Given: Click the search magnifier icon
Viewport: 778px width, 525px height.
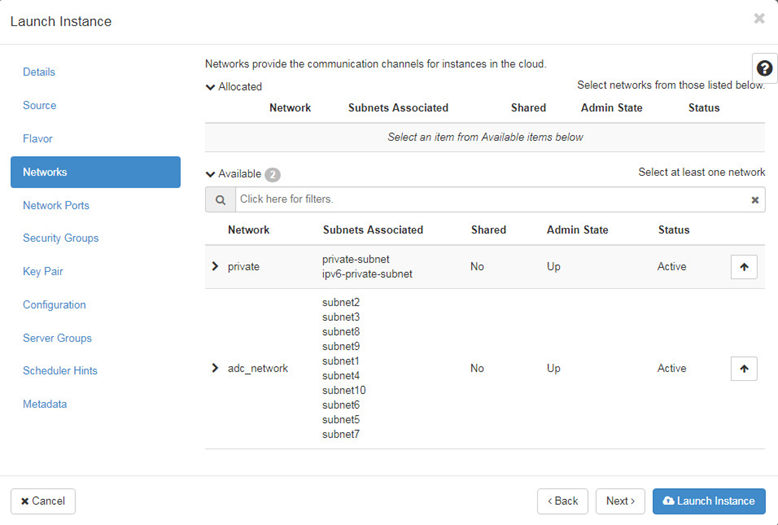Looking at the screenshot, I should click(220, 199).
